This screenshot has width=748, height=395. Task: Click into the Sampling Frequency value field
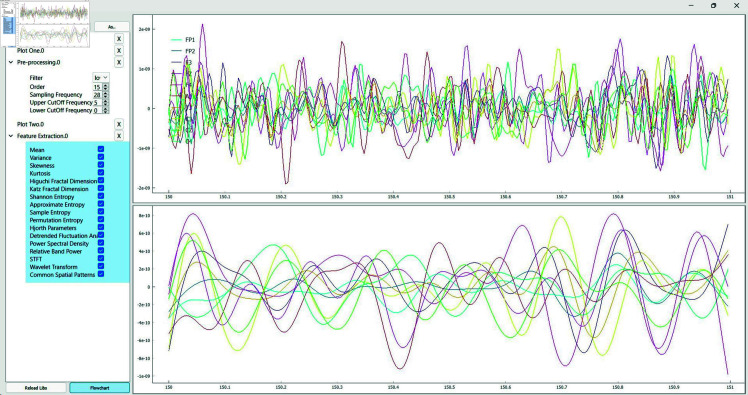pos(97,95)
